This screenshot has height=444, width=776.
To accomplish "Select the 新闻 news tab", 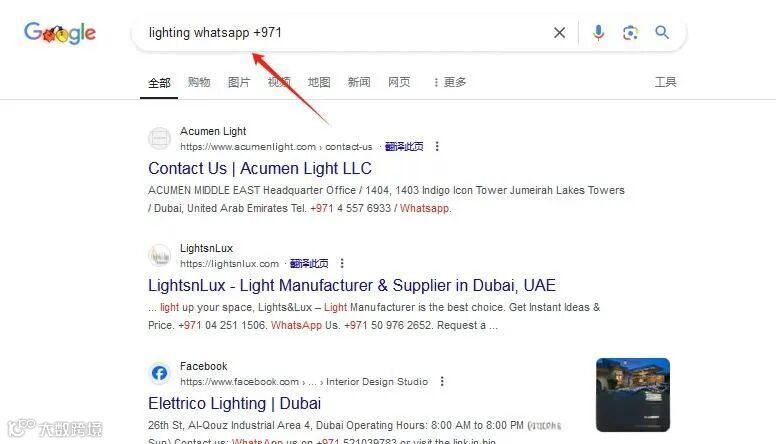I will click(359, 82).
